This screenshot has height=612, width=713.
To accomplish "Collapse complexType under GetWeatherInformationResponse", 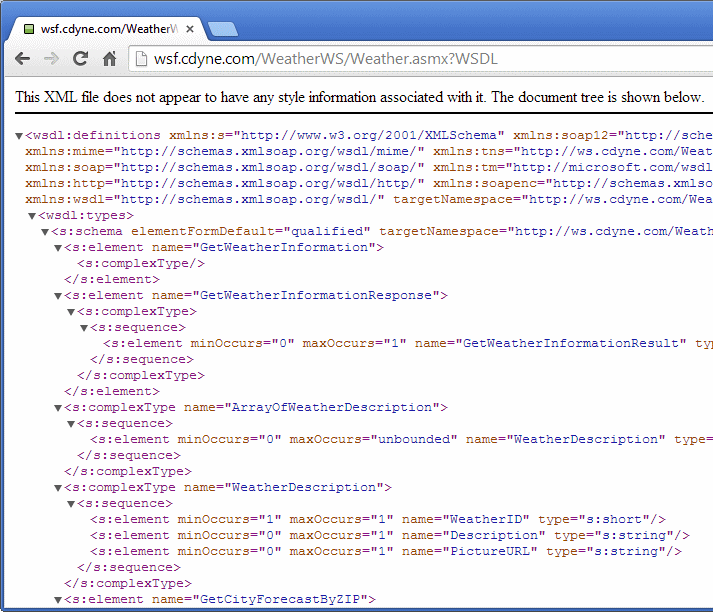I will click(70, 312).
